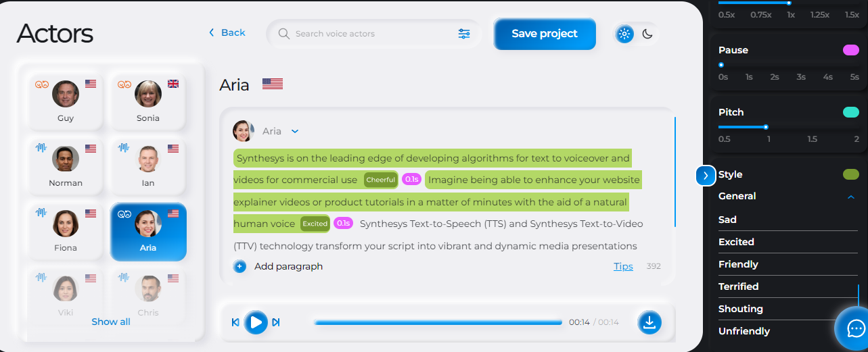
Task: Click Show all actors
Action: (111, 322)
